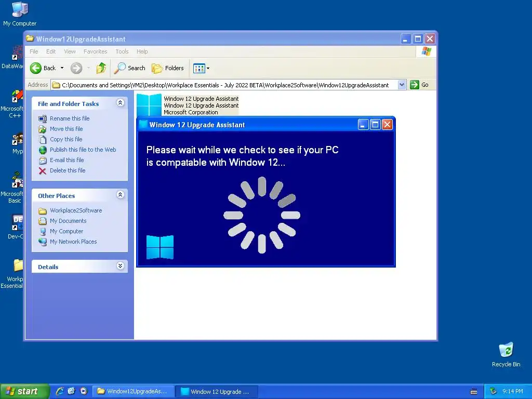Screen dimensions: 532x399
Task: Open the Back button history dropdown arrow
Action: pos(62,68)
